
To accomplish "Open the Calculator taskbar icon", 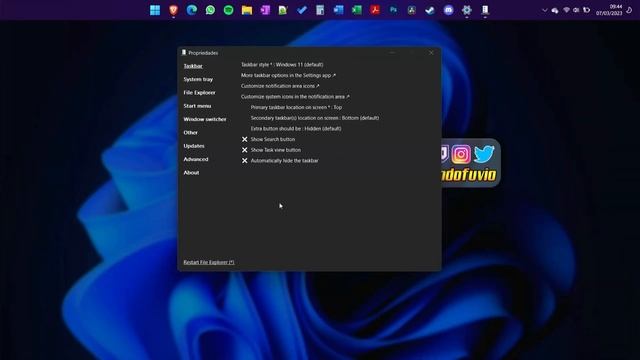I will tap(320, 10).
